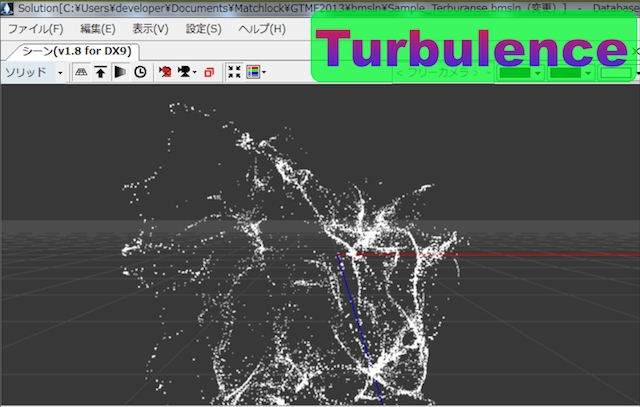
Task: Select the シーン(v1.8 for DX9) tab
Action: (x=77, y=51)
